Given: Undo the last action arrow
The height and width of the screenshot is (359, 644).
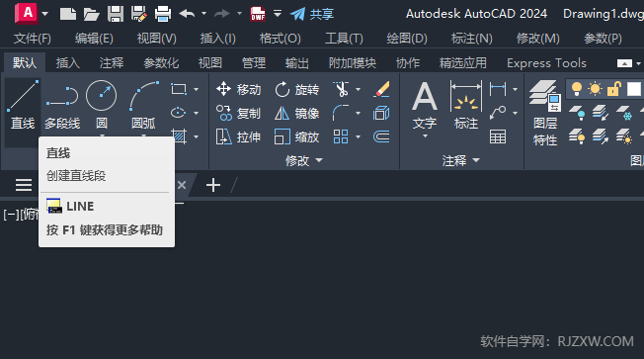Looking at the screenshot, I should click(188, 14).
